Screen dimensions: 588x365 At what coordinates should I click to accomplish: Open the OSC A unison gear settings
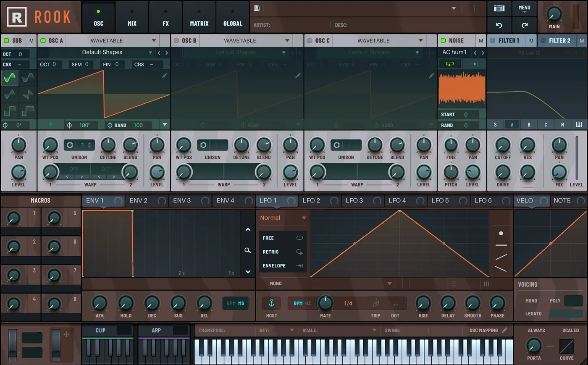(70, 145)
